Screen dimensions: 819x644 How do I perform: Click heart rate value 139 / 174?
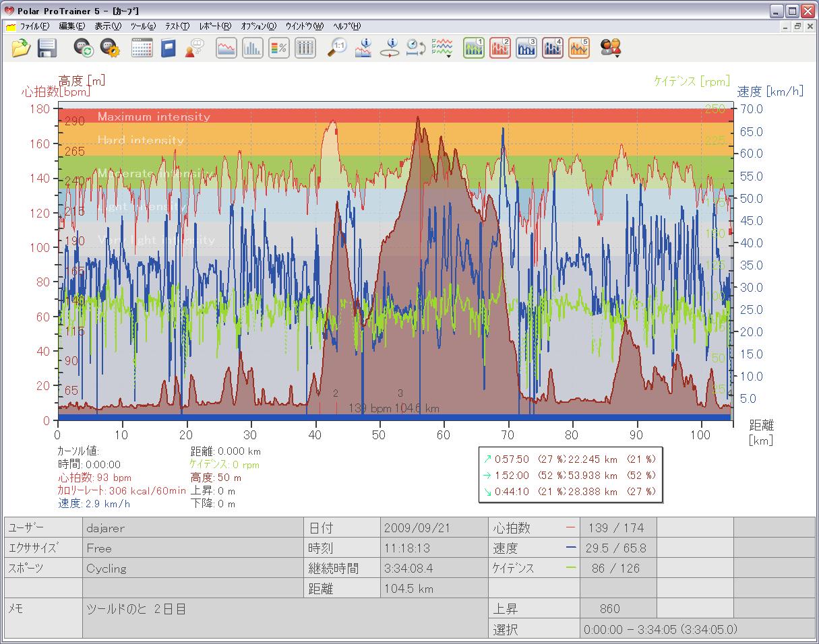[x=618, y=527]
